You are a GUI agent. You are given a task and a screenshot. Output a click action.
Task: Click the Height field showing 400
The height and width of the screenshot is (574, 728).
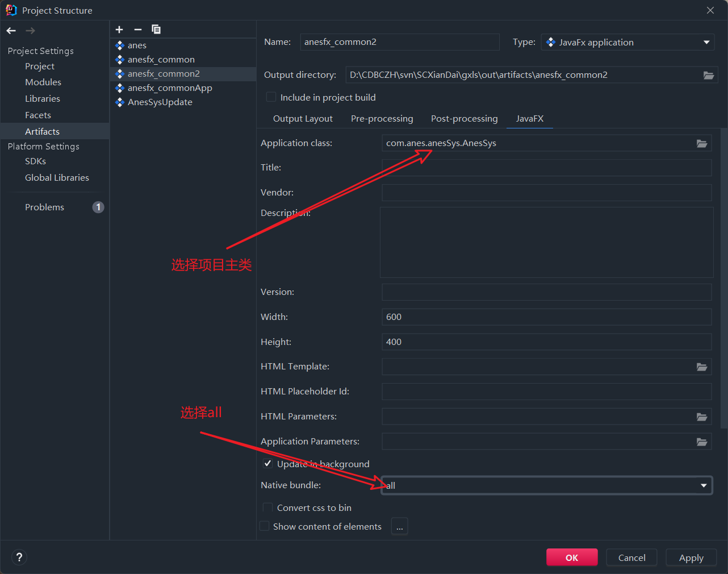(546, 342)
